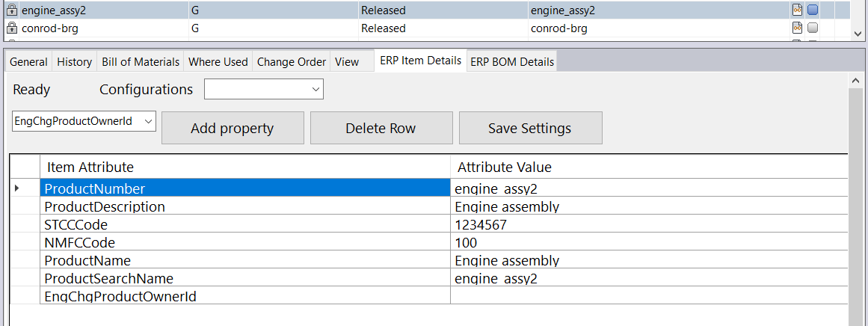Click the gray state indicator for conrod-brg
This screenshot has height=326, width=868.
click(813, 28)
